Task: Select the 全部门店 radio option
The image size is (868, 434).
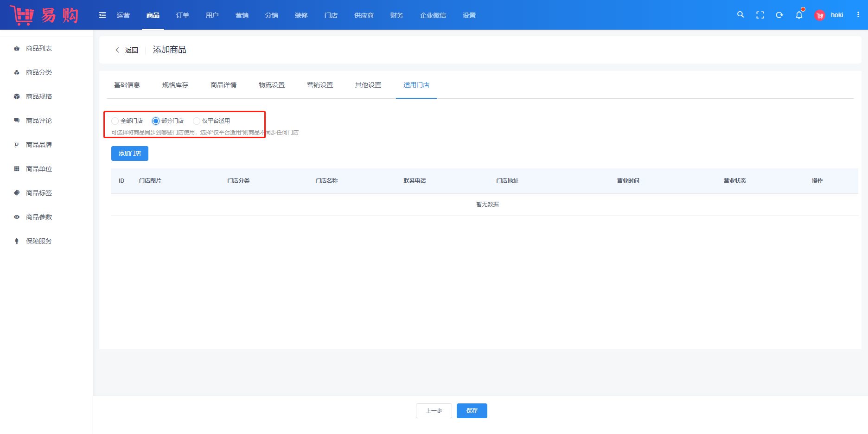Action: tap(115, 121)
